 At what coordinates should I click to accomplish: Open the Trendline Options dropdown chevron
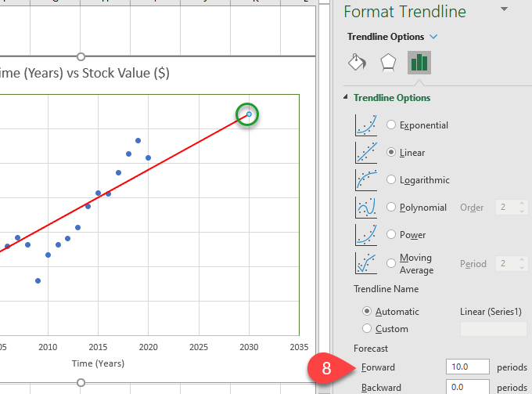pos(434,37)
